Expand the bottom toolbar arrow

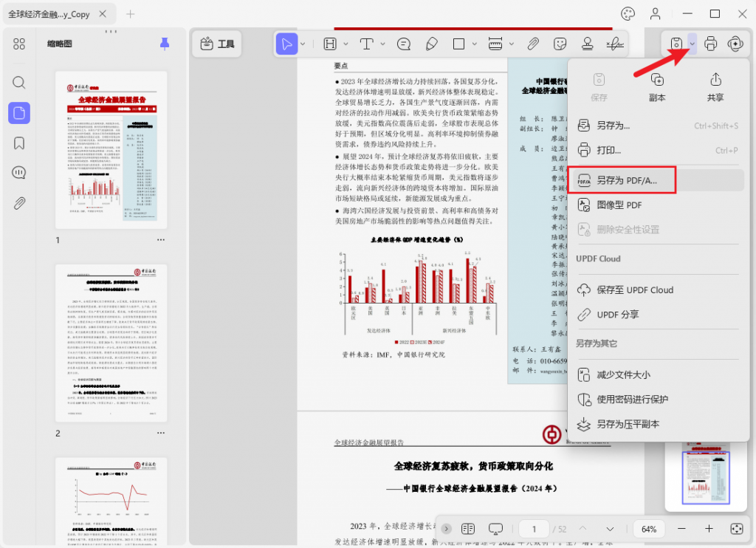[446, 530]
